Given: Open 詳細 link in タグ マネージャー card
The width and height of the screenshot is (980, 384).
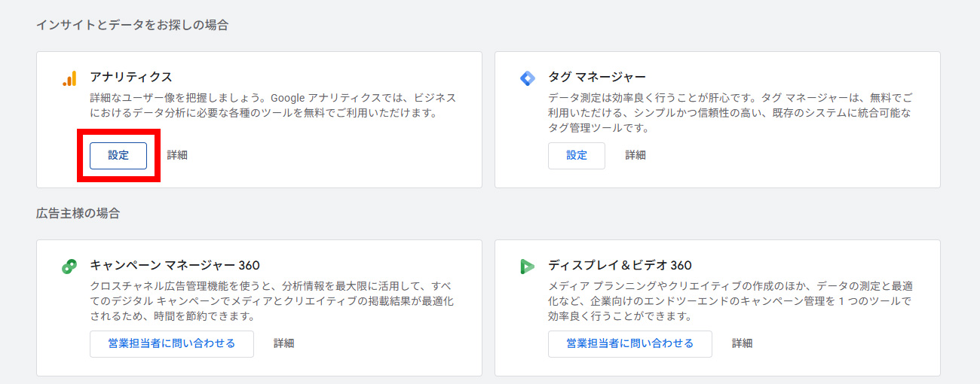Looking at the screenshot, I should [635, 155].
